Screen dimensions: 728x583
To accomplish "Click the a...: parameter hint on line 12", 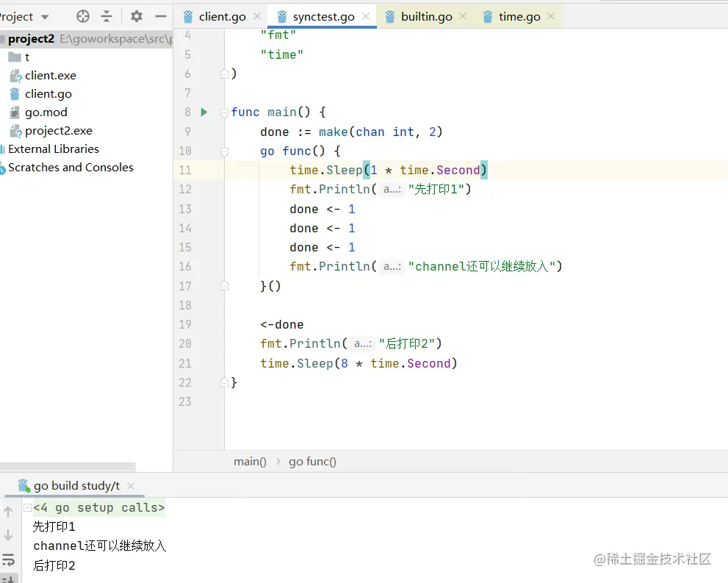I will pyautogui.click(x=392, y=189).
